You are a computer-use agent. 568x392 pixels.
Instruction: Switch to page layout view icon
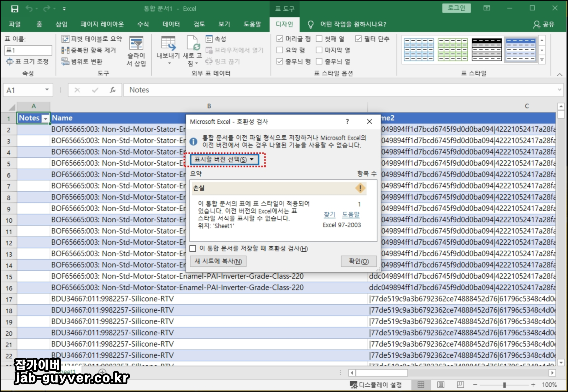[441, 385]
